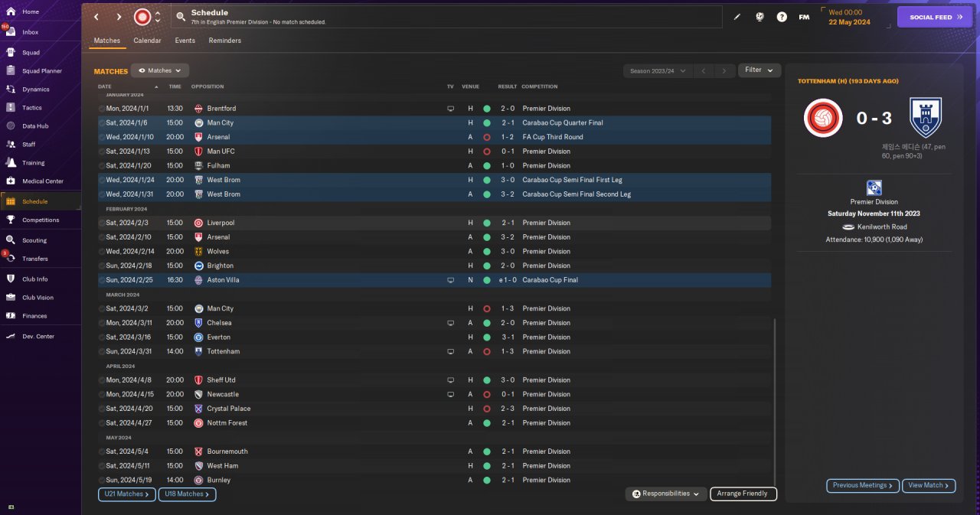The height and width of the screenshot is (515, 980).
Task: Open Staff section icon
Action: (11, 144)
